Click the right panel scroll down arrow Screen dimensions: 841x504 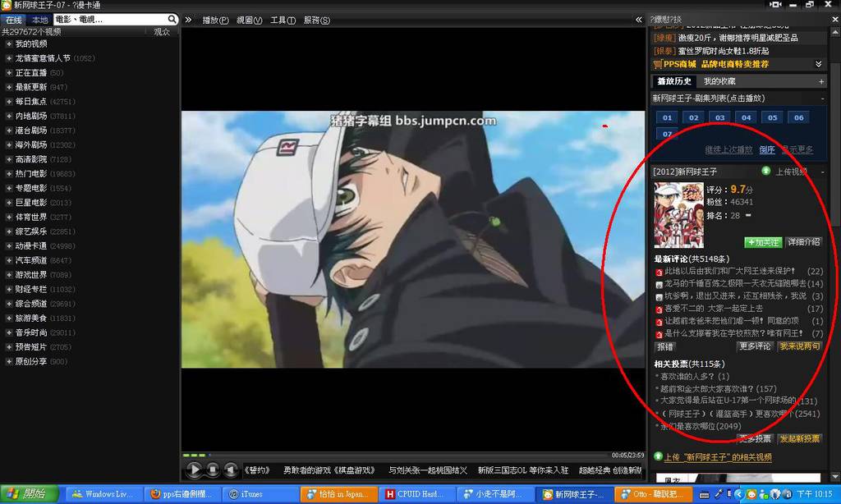click(x=834, y=476)
